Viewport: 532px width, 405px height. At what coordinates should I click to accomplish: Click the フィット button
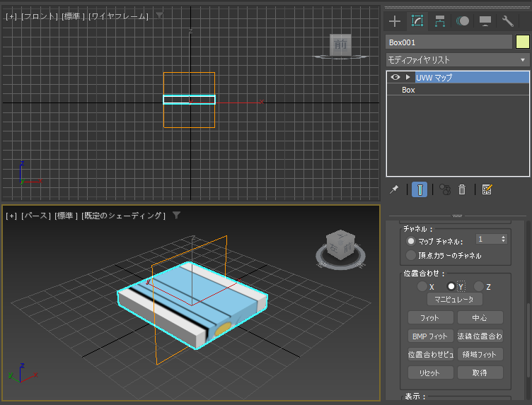[x=431, y=317]
